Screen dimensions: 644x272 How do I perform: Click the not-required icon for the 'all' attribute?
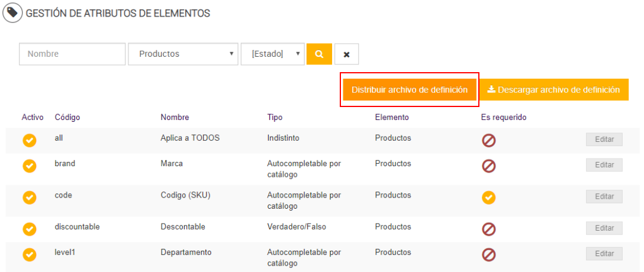click(x=488, y=140)
